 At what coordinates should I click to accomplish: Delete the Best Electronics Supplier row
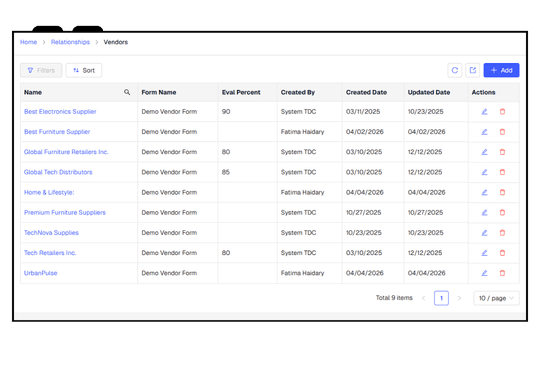coord(502,112)
